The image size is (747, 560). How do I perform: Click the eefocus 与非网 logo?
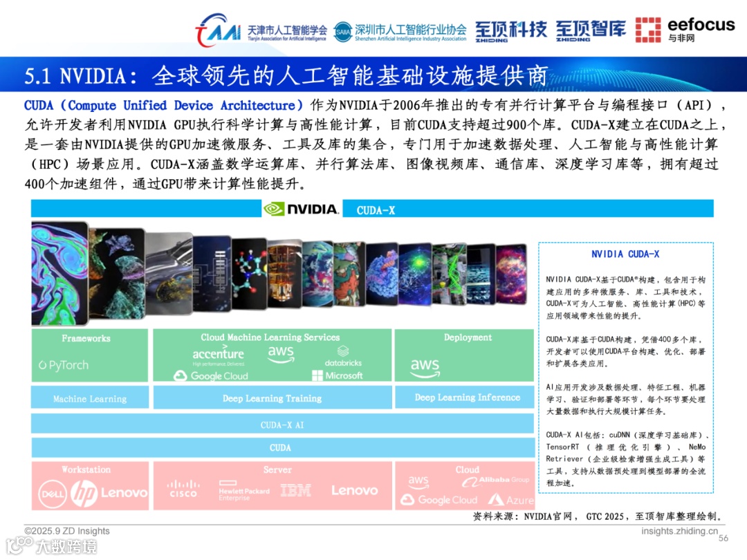tap(685, 30)
